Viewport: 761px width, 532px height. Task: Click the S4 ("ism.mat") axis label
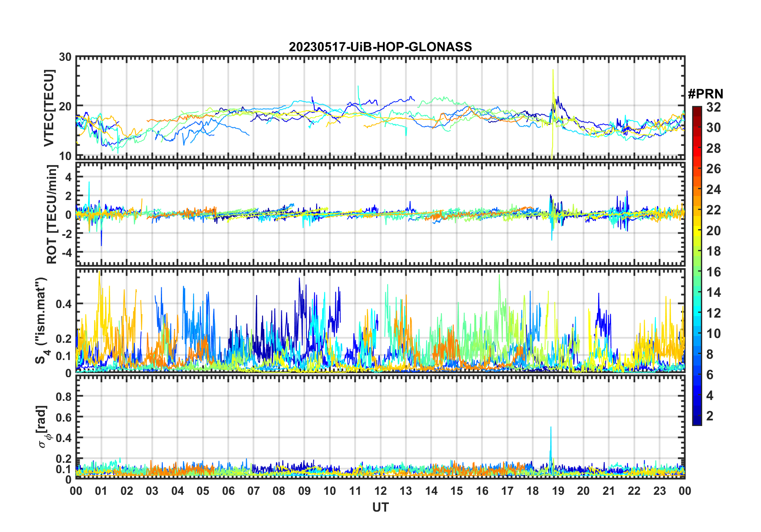pos(42,321)
